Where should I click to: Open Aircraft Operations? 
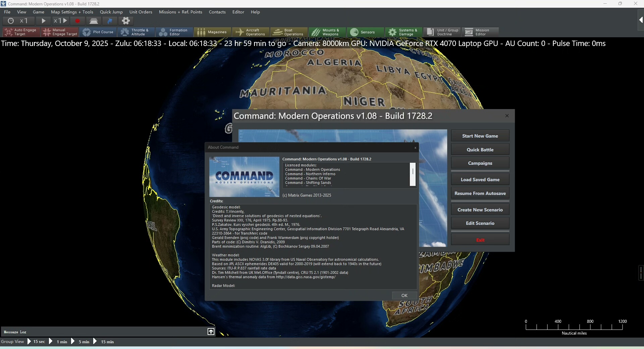click(x=251, y=32)
